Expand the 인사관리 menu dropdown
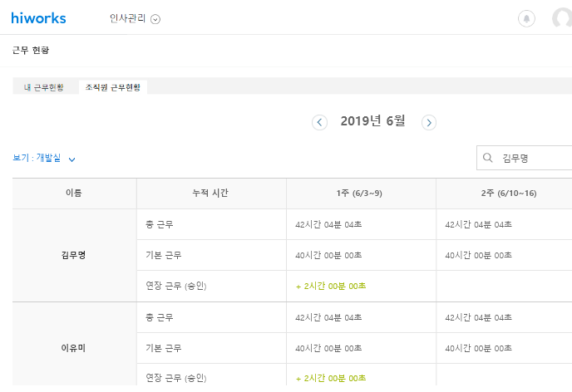This screenshot has height=392, width=572. (x=155, y=19)
